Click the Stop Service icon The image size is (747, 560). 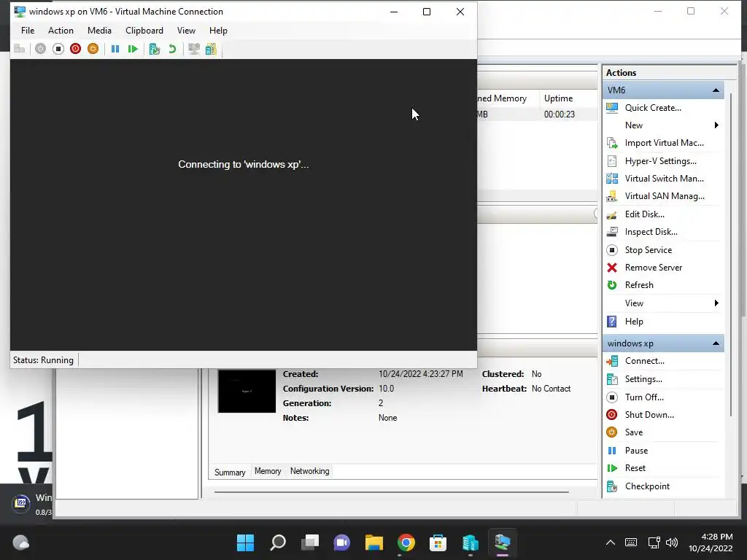pyautogui.click(x=612, y=250)
